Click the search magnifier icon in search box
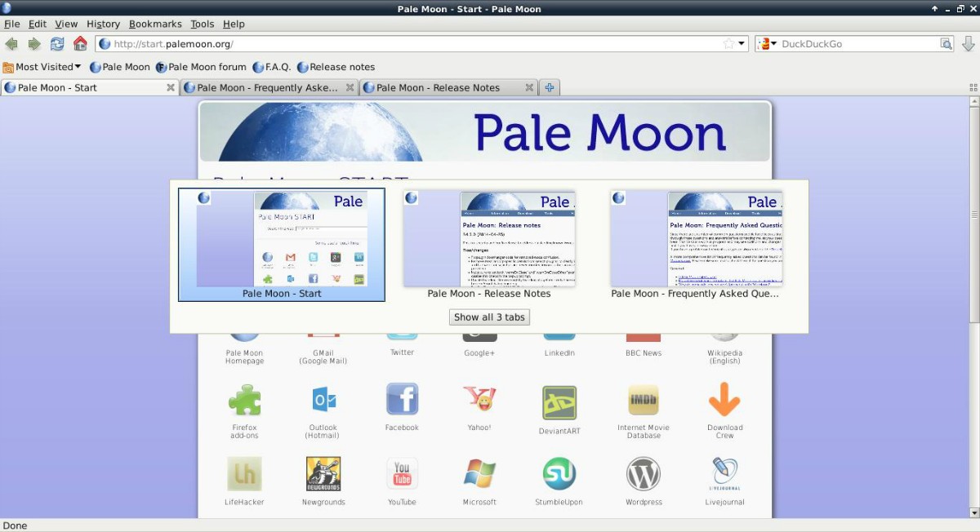 coord(947,44)
